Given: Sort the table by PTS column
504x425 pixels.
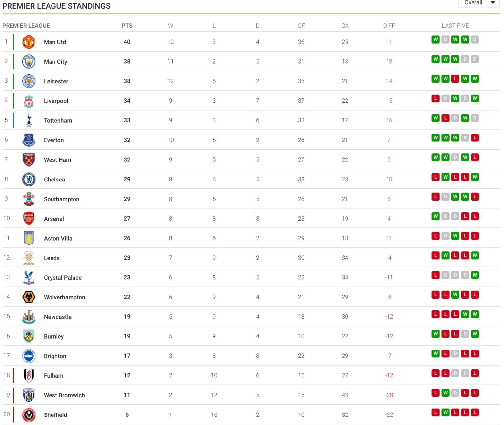Looking at the screenshot, I should (x=127, y=26).
